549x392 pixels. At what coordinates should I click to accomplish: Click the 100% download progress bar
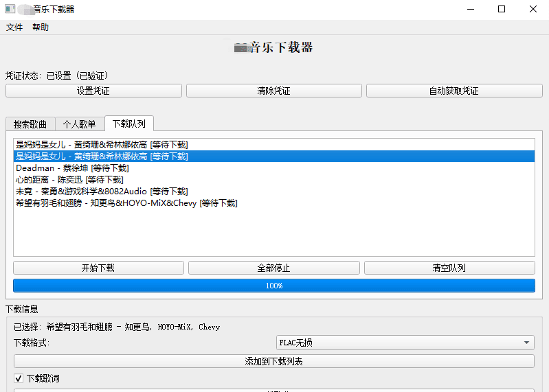[273, 286]
